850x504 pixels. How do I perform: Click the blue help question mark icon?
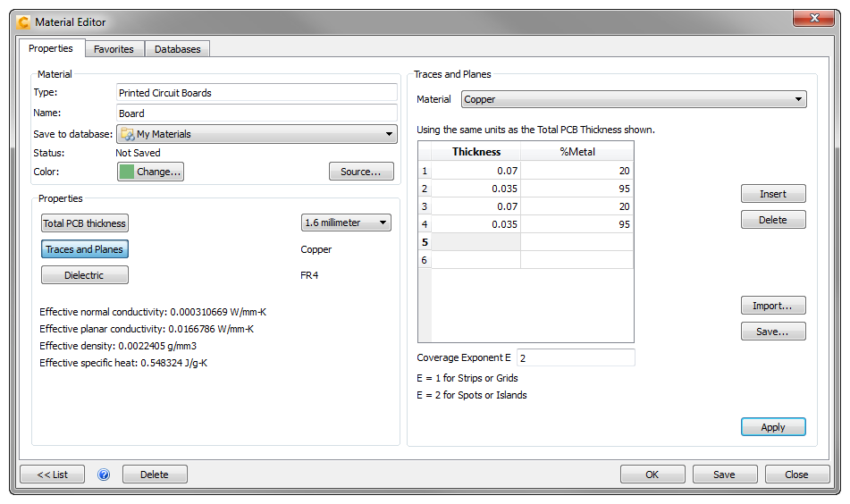coord(104,475)
